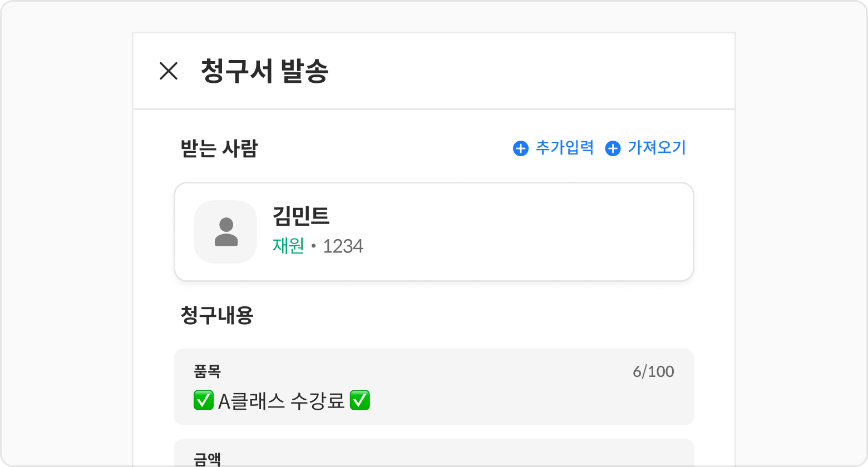Click the 청구서 발송 page title
The width and height of the screenshot is (868, 467).
(264, 71)
